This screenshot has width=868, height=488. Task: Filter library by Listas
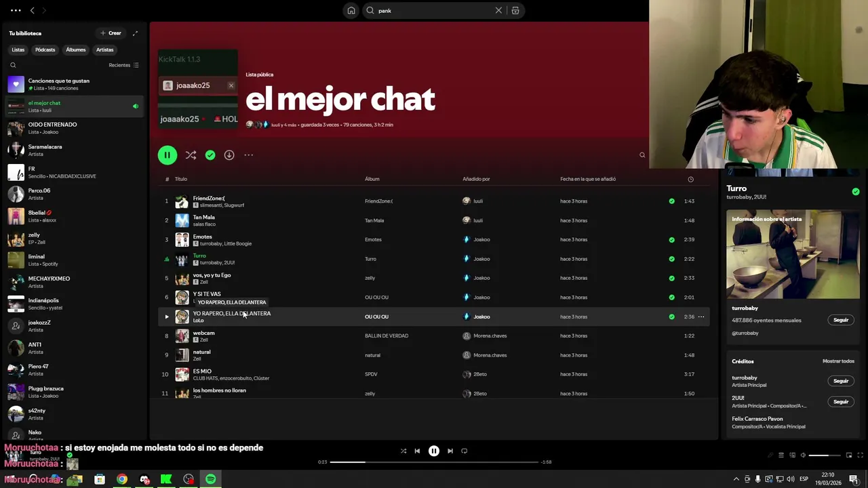click(x=18, y=49)
